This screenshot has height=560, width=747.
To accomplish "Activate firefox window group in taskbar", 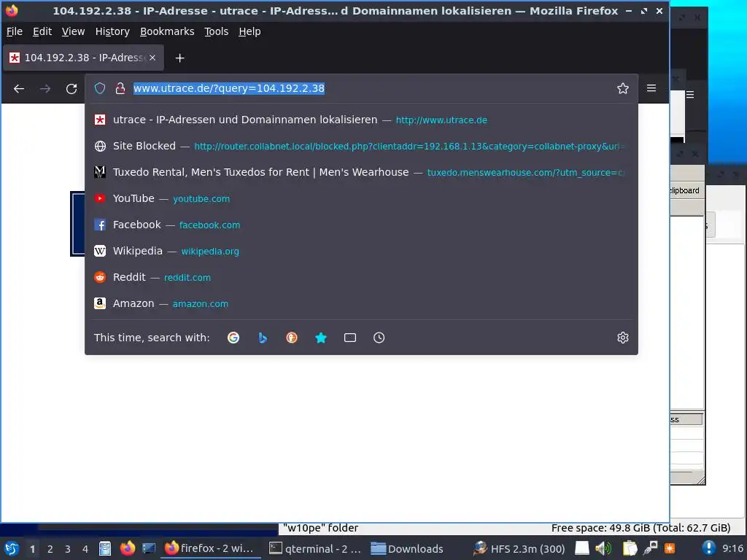I will click(x=211, y=548).
